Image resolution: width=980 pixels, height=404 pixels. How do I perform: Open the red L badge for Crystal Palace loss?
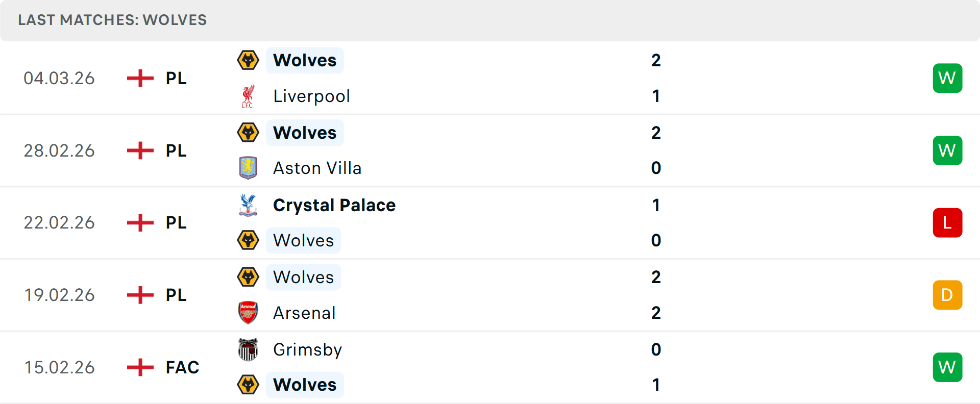947,222
